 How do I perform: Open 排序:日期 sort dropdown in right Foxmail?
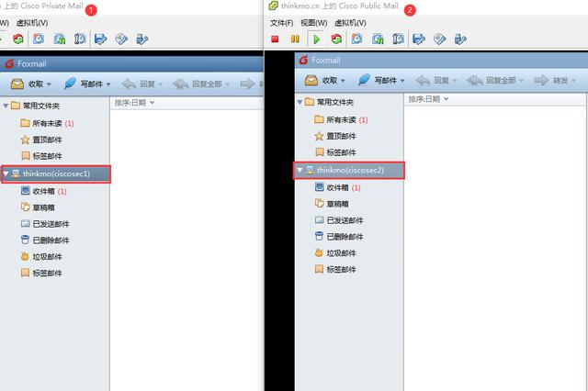coord(428,99)
